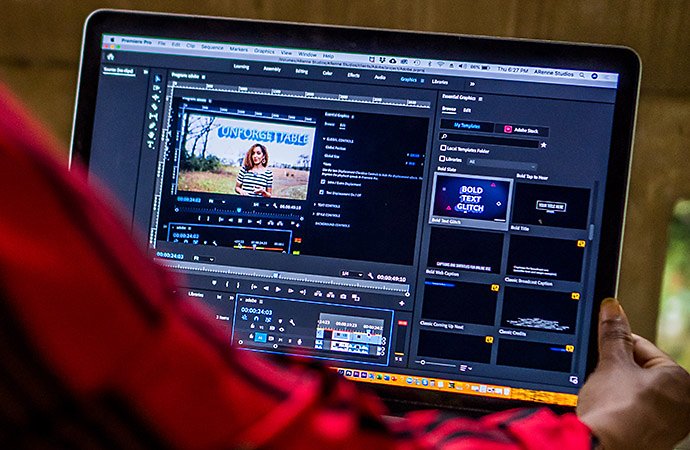Tick the Libraries checkbox in Essential Graphics
The width and height of the screenshot is (690, 450).
(442, 158)
